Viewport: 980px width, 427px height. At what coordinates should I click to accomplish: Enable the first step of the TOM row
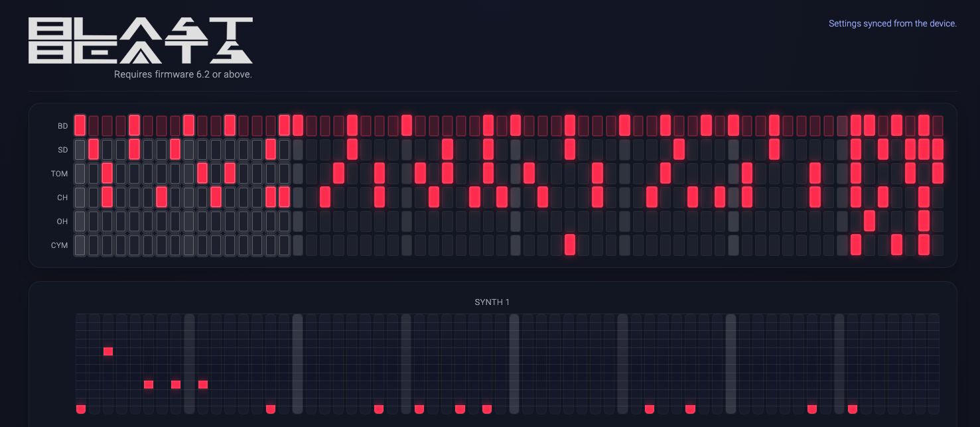(x=80, y=173)
